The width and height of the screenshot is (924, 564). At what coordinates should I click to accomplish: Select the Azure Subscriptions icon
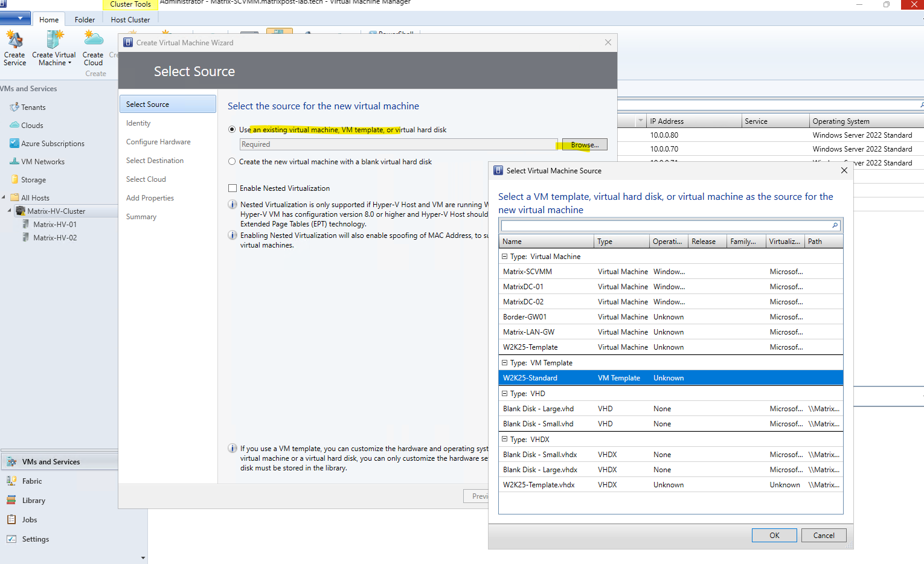[x=14, y=144]
